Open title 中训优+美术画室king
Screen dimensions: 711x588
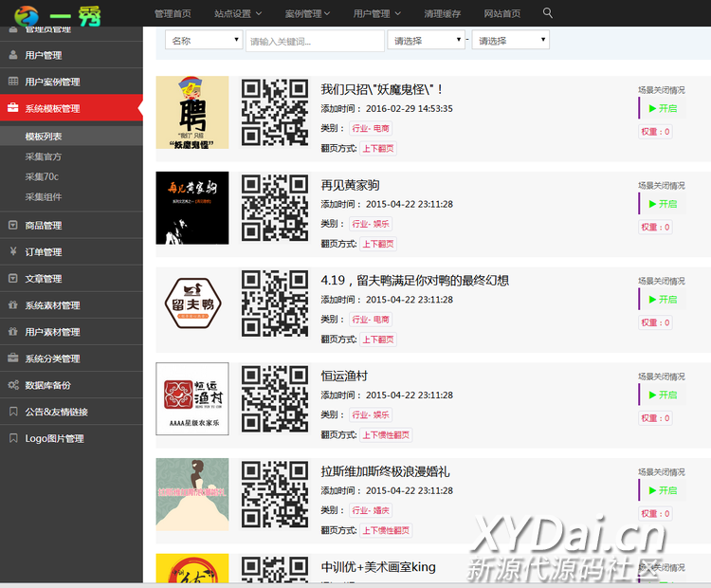click(x=378, y=567)
